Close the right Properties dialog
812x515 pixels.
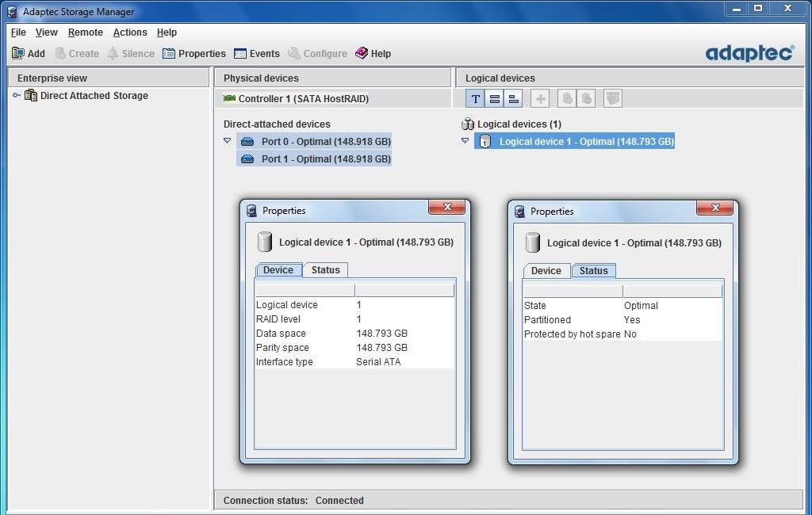(715, 208)
